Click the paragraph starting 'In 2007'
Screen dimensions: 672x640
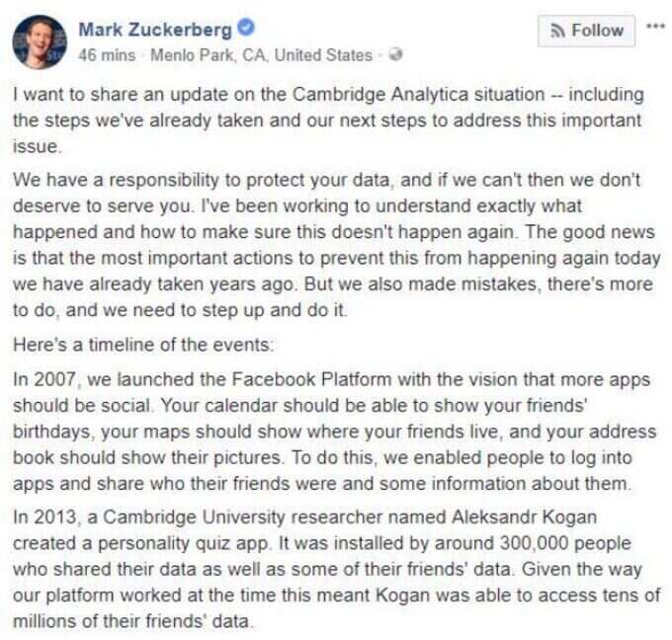coord(334,432)
